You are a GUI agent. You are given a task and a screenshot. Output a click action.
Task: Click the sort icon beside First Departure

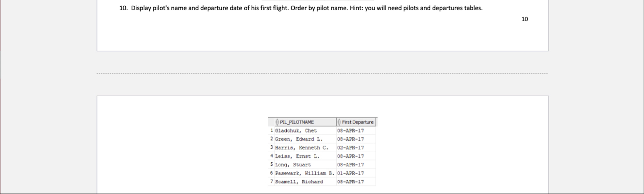(x=339, y=122)
